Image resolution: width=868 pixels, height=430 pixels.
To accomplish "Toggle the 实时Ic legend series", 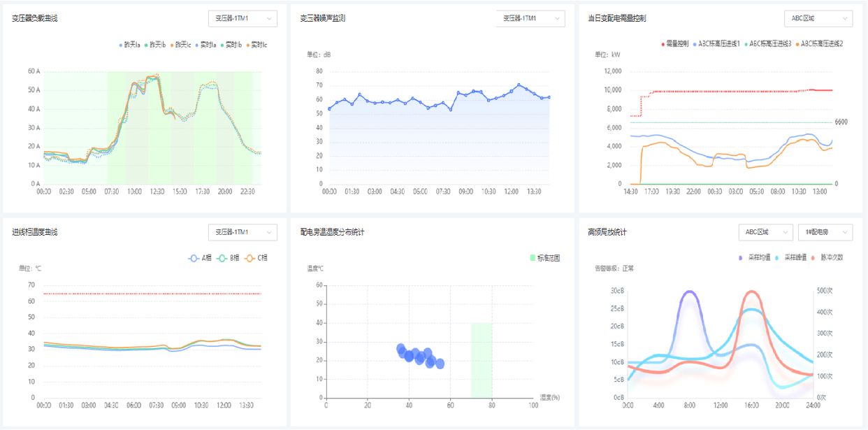I will click(x=256, y=45).
